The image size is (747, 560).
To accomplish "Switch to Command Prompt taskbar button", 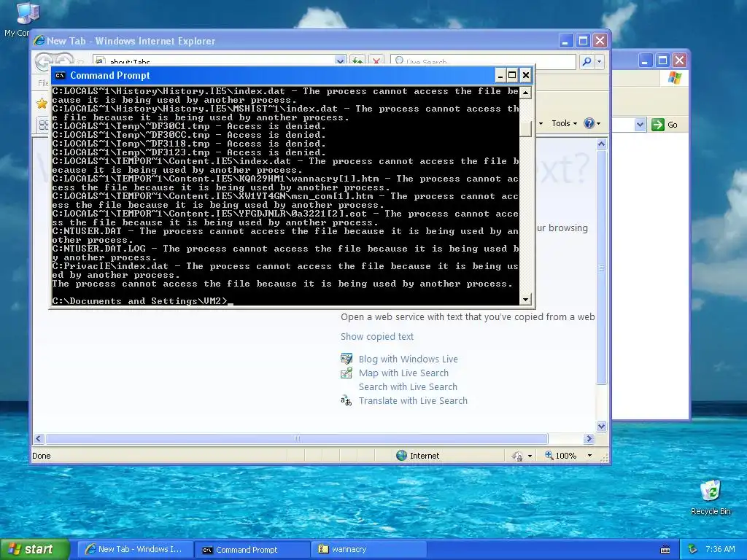I will tap(252, 550).
